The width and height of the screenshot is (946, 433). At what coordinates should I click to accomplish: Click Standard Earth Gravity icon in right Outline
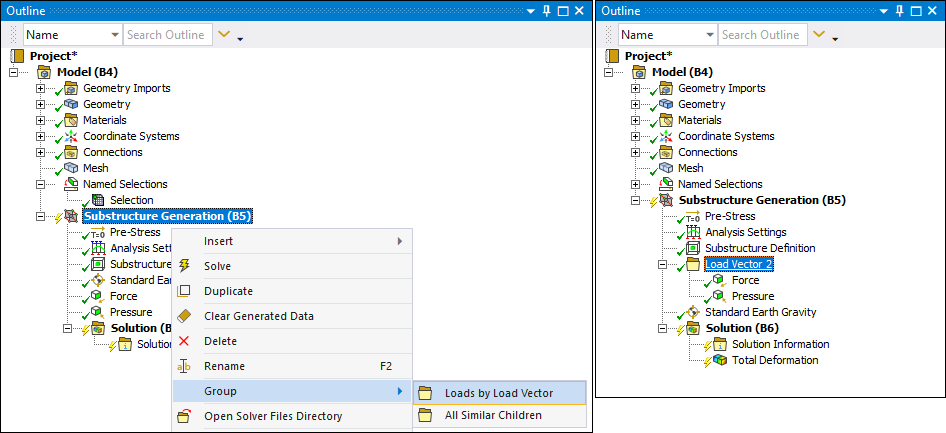tap(693, 312)
